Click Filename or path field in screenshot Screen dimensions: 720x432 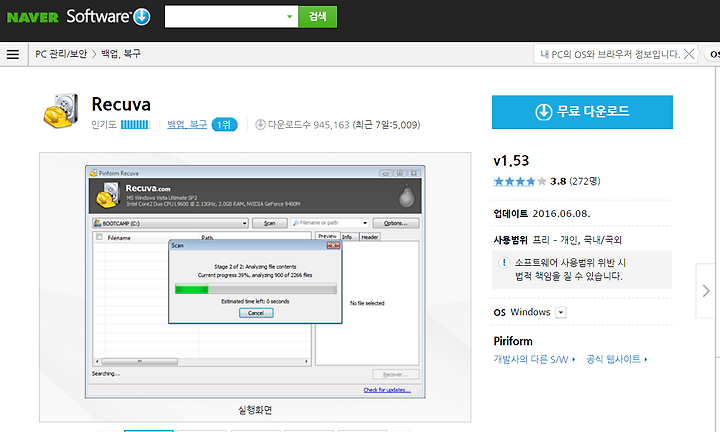point(330,223)
